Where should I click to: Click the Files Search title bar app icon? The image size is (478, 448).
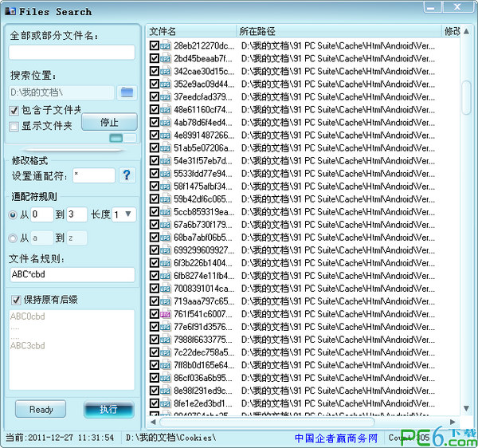pyautogui.click(x=10, y=12)
